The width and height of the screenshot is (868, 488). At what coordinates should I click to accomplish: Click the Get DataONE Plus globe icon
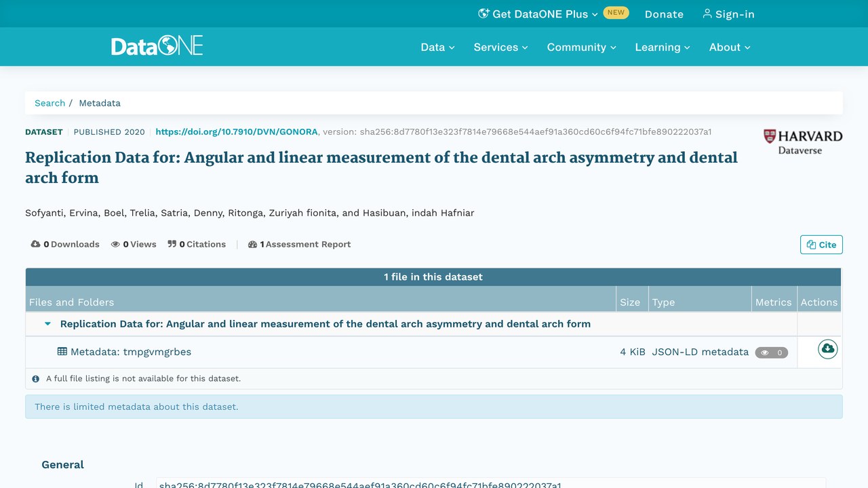click(484, 14)
